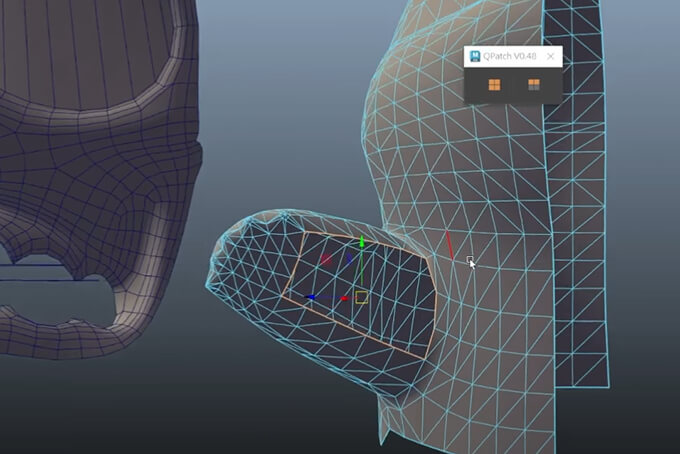This screenshot has height=454, width=680.
Task: Click the Maya logo in QPatch title bar
Action: pos(475,56)
